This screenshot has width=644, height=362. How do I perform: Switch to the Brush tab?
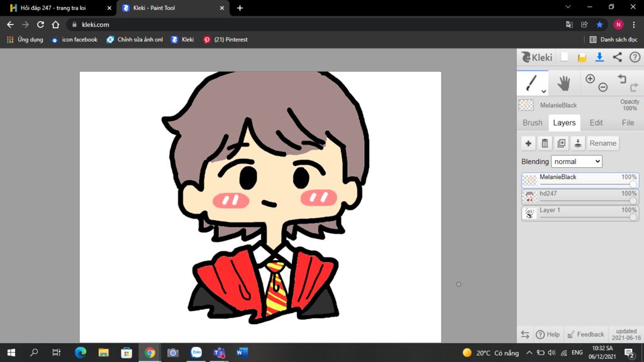click(x=532, y=123)
